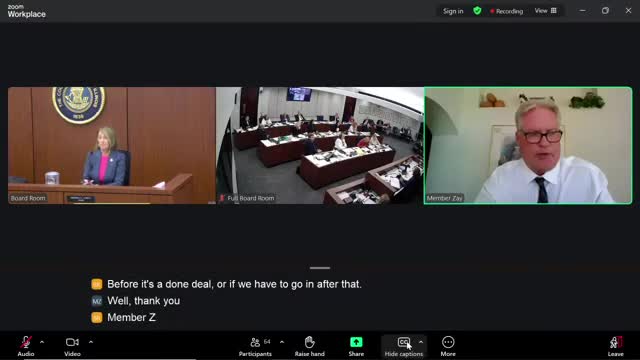The image size is (640, 360).
Task: Open the Participants panel icon
Action: point(255,342)
